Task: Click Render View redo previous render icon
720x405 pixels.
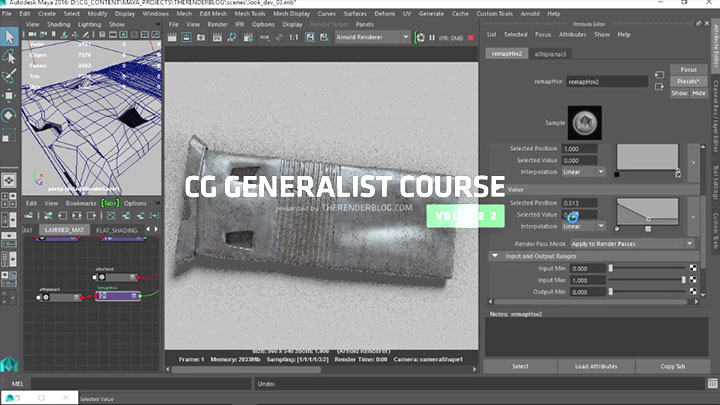Action: (x=172, y=38)
